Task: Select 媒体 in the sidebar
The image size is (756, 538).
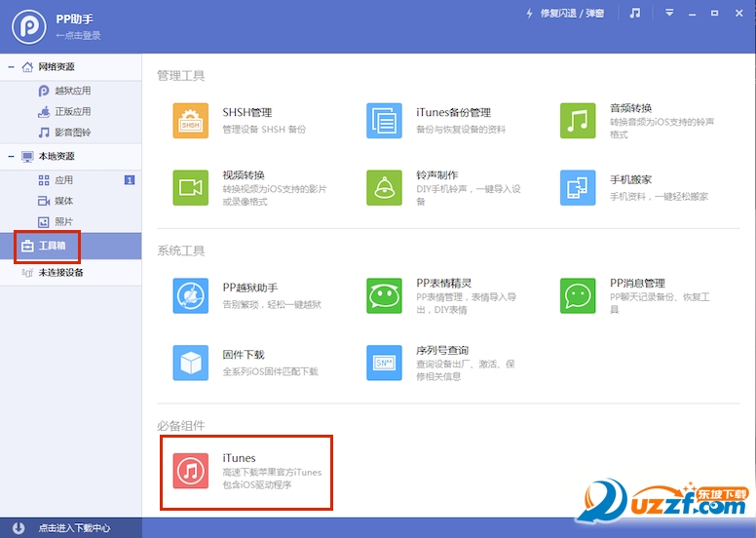Action: pyautogui.click(x=71, y=201)
